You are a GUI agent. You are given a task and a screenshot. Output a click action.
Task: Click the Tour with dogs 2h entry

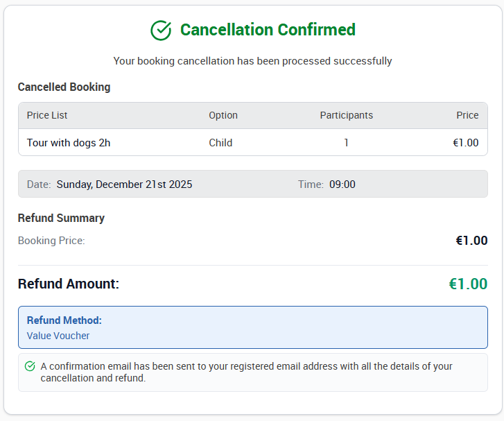pyautogui.click(x=69, y=142)
